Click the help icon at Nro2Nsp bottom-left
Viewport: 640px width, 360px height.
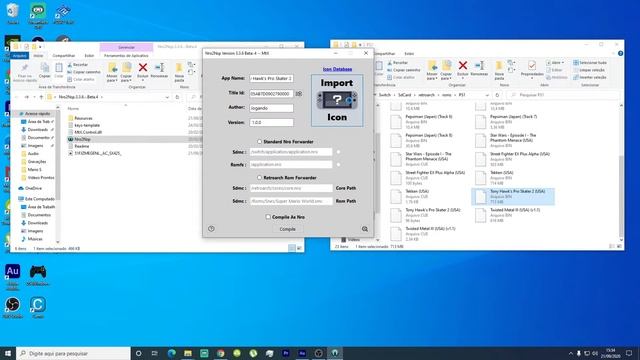[211, 229]
